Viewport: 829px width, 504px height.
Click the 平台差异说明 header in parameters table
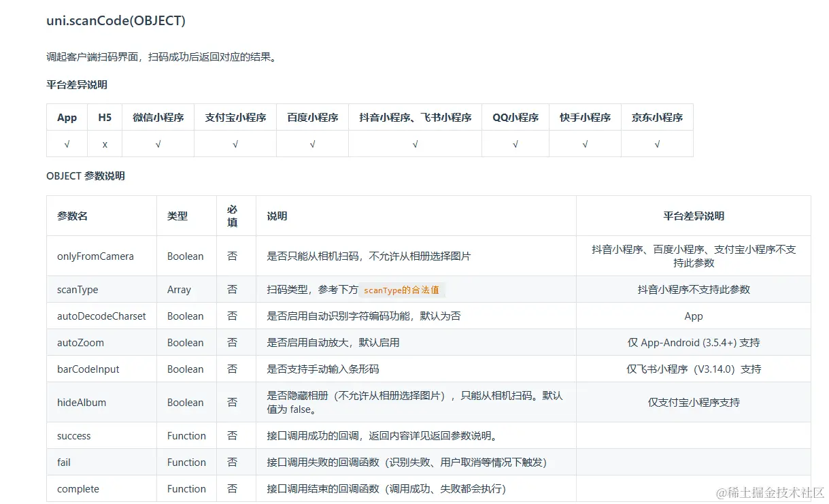coord(694,216)
